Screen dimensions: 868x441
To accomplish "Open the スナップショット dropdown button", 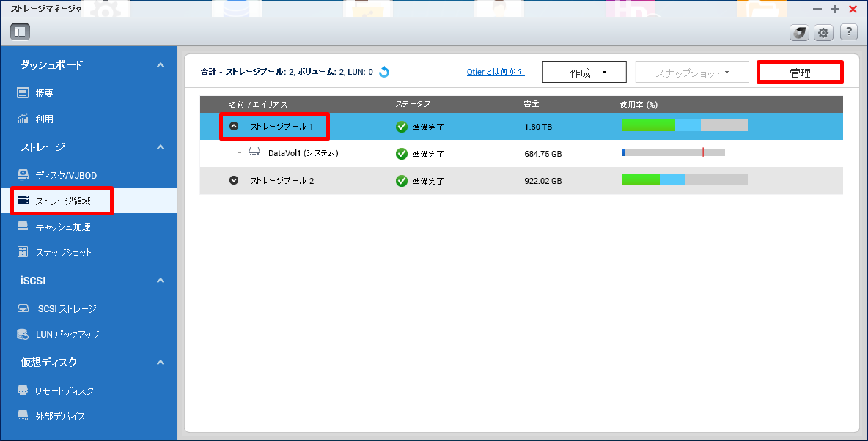I will (x=691, y=73).
